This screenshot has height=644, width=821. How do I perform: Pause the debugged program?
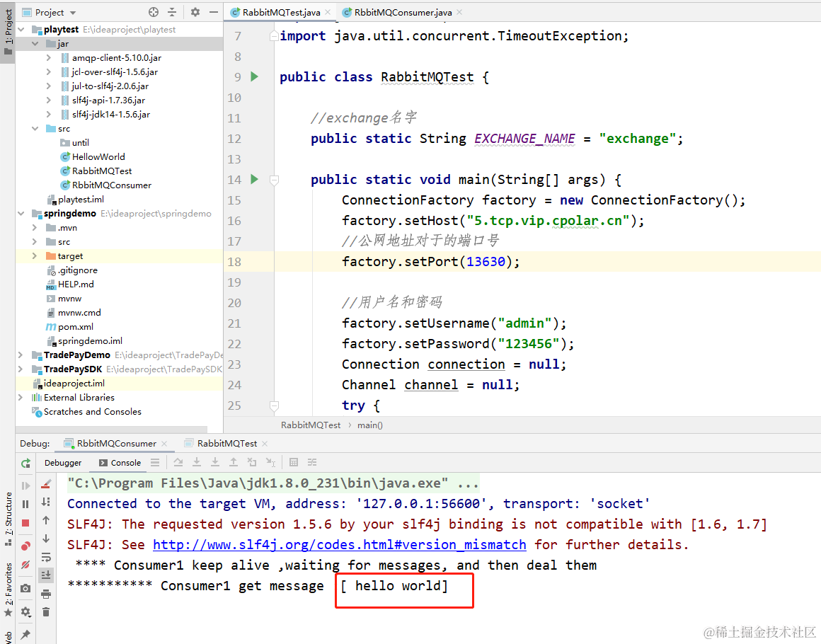pos(25,504)
